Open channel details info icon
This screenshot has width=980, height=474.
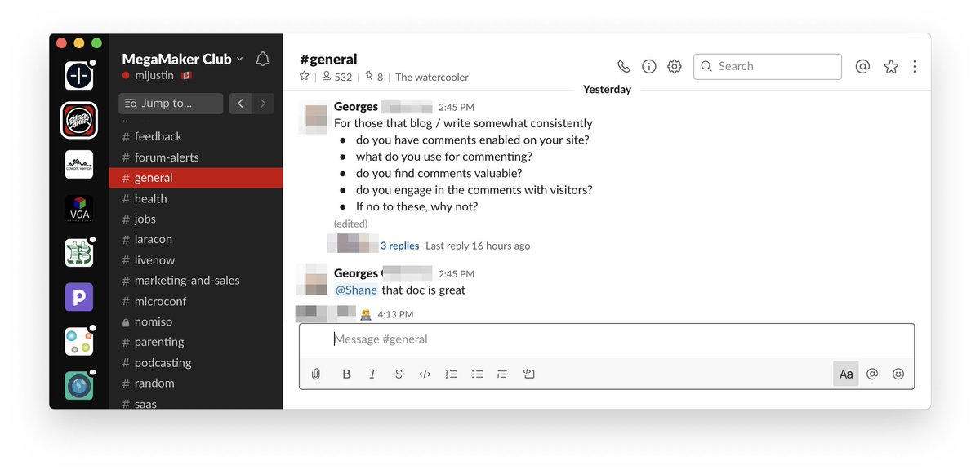[x=649, y=67]
